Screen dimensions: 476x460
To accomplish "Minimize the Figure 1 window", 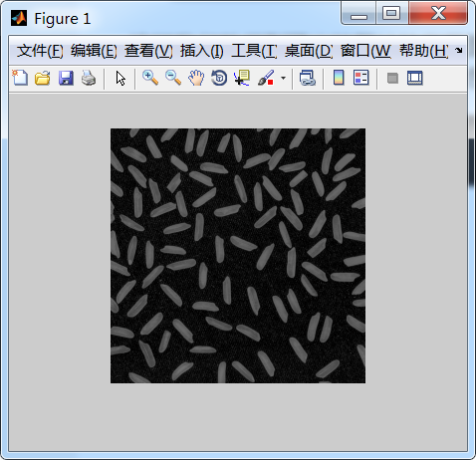I will [358, 13].
